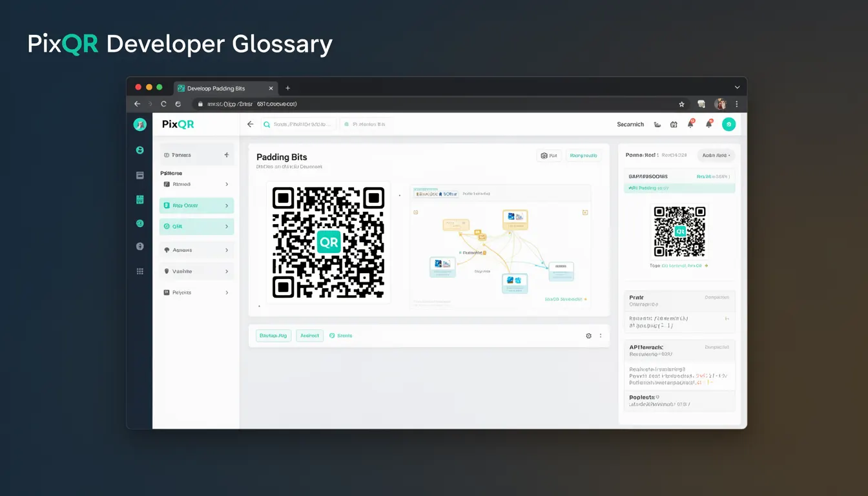Expand the row above the QR row
Viewport: 868px width, 496px height.
coord(227,205)
